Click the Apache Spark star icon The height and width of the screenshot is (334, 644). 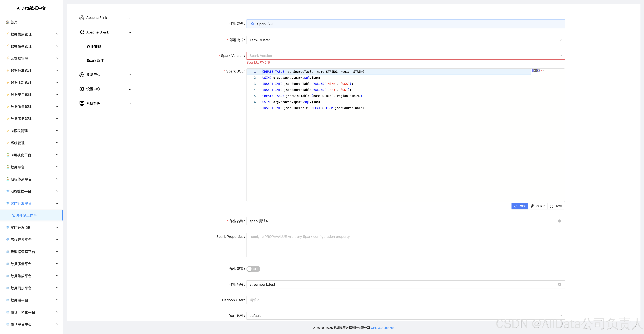pos(82,32)
